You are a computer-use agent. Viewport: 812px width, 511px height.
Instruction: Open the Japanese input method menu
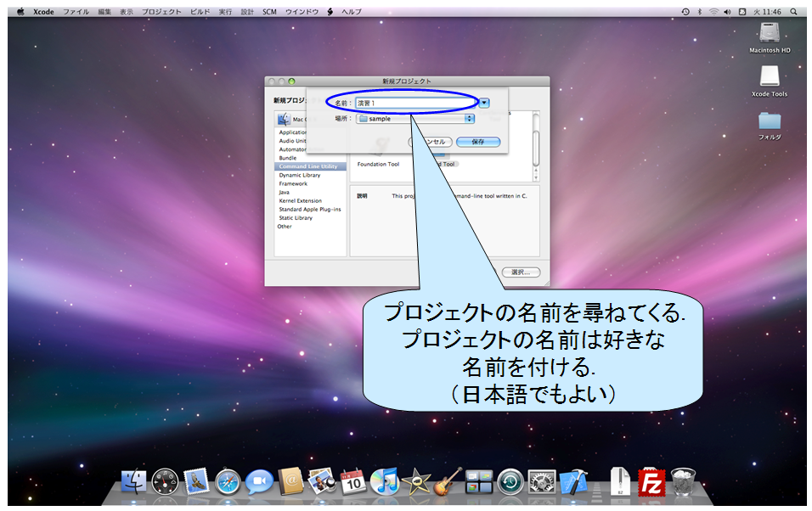pos(742,11)
